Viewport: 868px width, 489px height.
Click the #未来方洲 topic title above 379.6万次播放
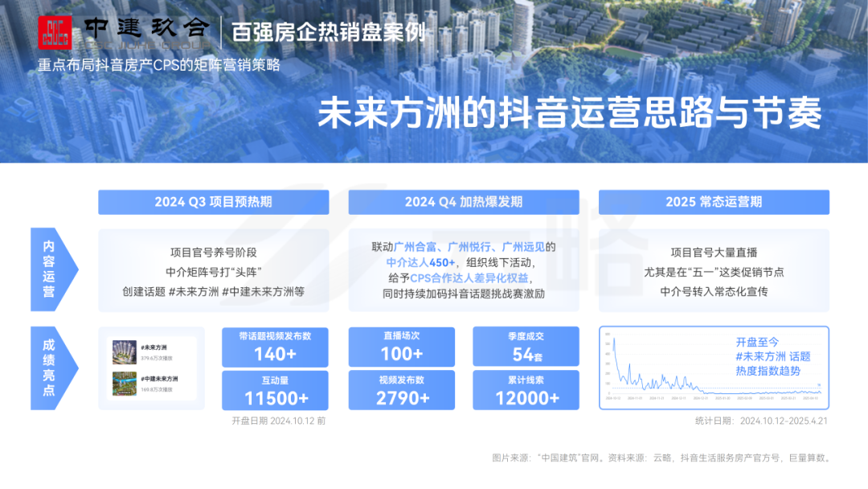(154, 347)
